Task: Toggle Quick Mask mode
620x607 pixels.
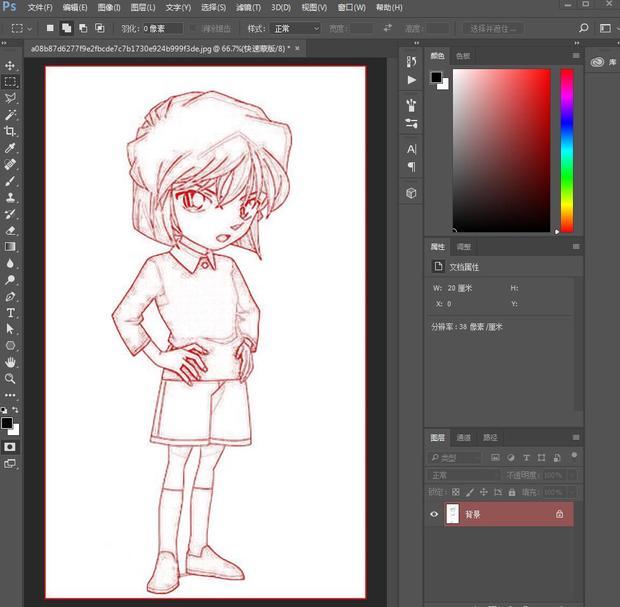Action: pyautogui.click(x=10, y=447)
